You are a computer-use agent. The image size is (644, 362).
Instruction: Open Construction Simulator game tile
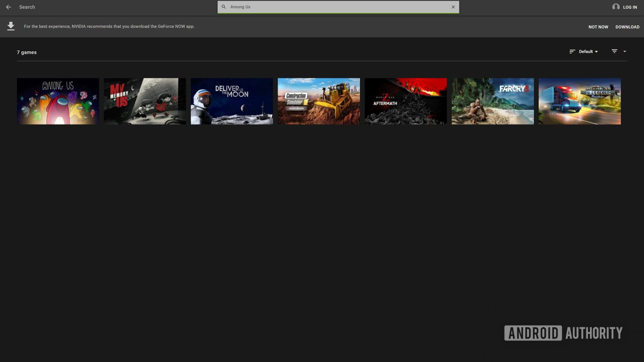pyautogui.click(x=319, y=101)
